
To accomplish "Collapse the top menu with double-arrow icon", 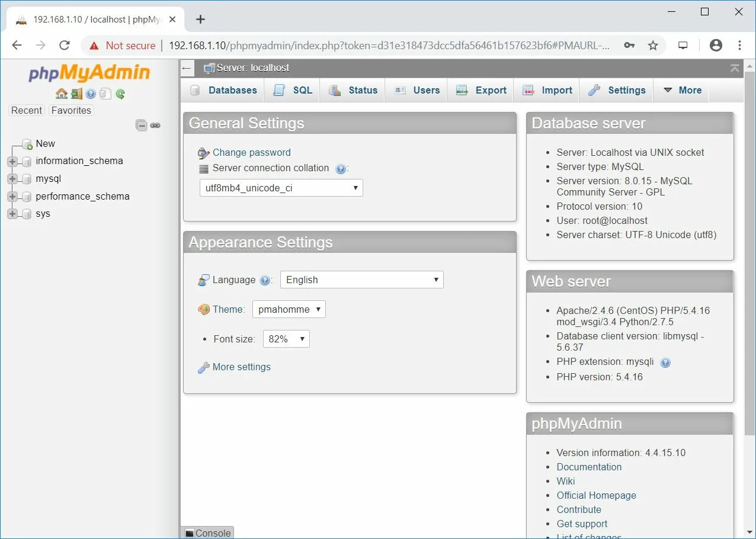I will click(735, 68).
